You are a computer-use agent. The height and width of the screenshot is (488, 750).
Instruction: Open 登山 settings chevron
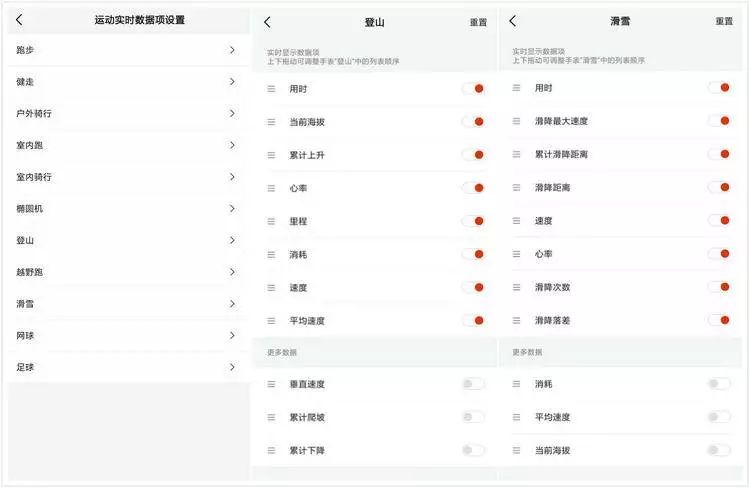click(x=232, y=240)
